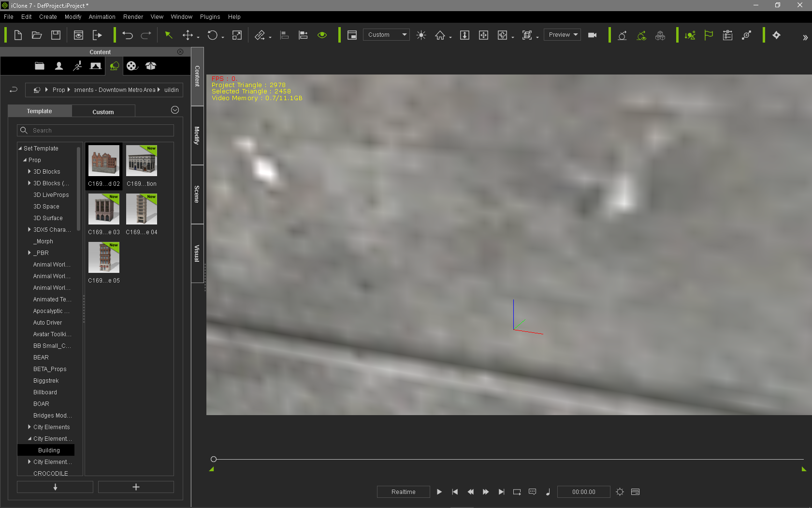Click the Redo arrow

pos(146,35)
